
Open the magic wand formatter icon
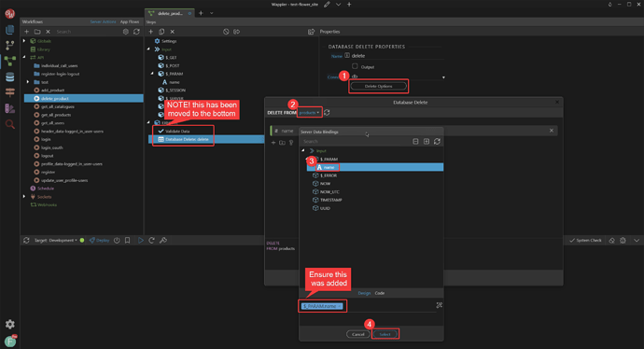click(x=439, y=305)
